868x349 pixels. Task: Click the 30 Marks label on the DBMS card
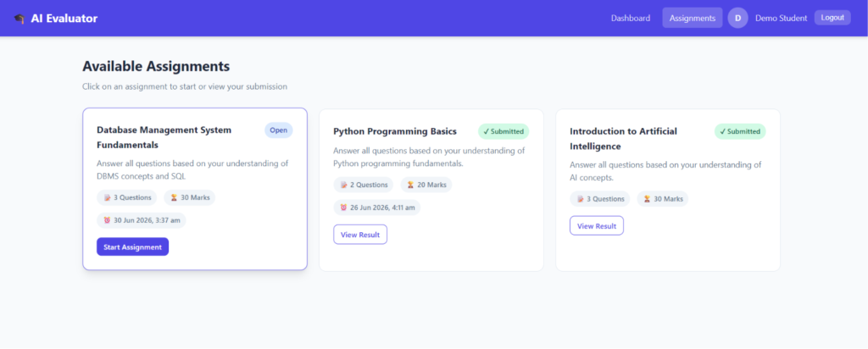pyautogui.click(x=196, y=197)
